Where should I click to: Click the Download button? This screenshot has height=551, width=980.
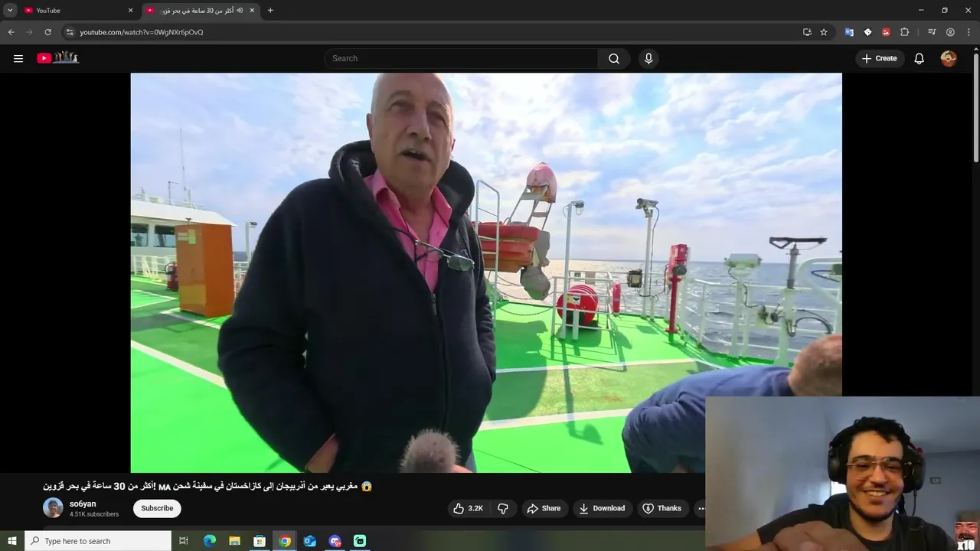pyautogui.click(x=602, y=508)
